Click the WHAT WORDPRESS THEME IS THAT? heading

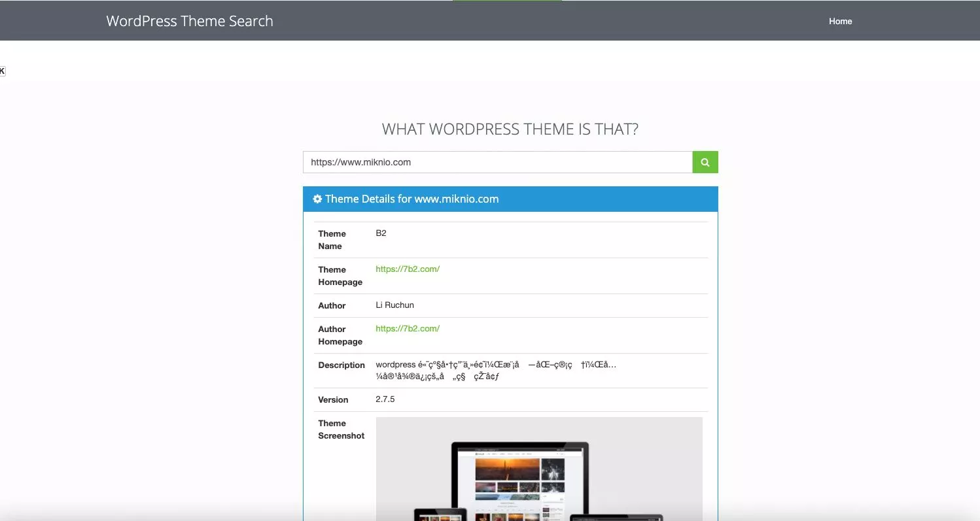[x=510, y=129]
